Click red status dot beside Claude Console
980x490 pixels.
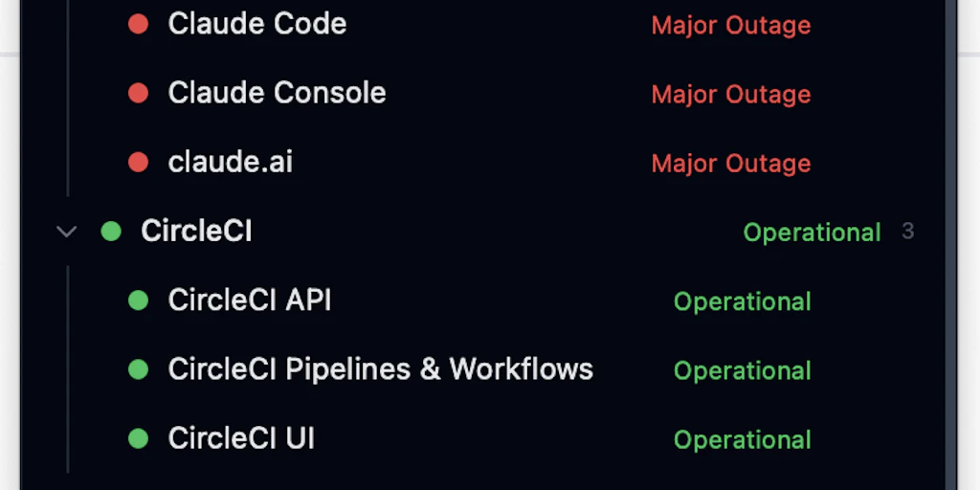click(x=138, y=93)
